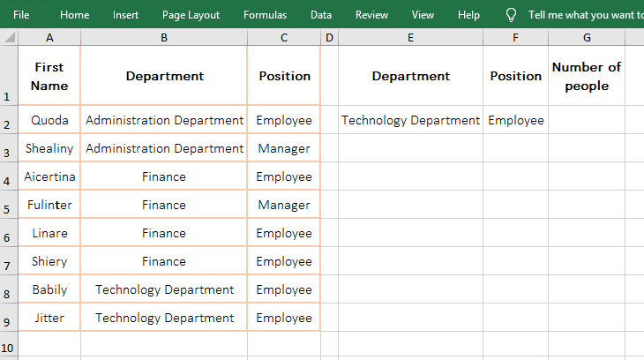Open the Insert ribbon tab
This screenshot has height=360, width=644.
coord(125,15)
